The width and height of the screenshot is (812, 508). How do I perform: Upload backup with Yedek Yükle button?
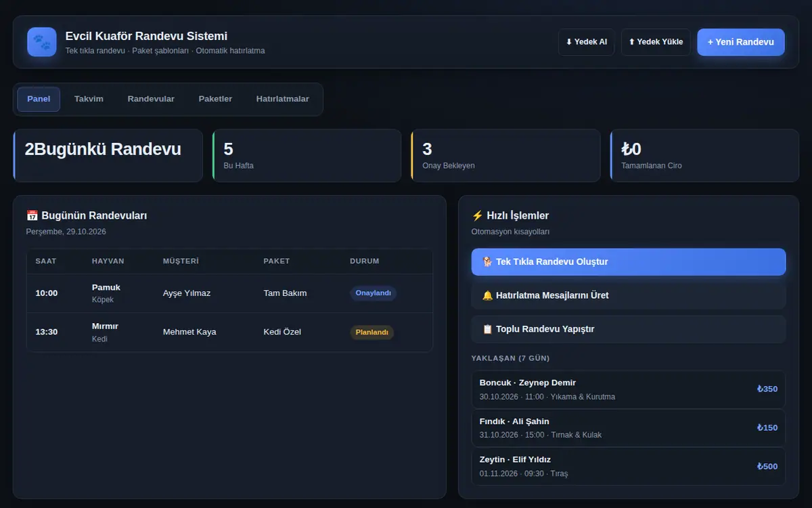tap(656, 42)
